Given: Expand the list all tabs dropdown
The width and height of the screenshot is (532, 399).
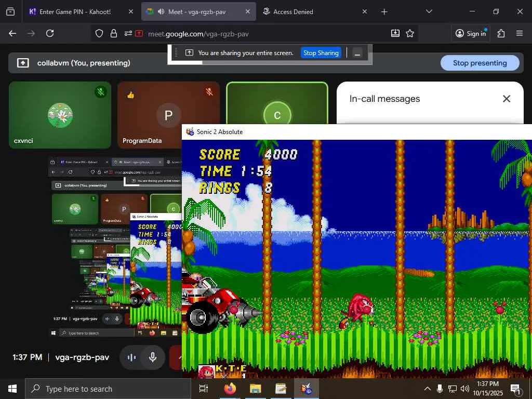Looking at the screenshot, I should pos(429,11).
